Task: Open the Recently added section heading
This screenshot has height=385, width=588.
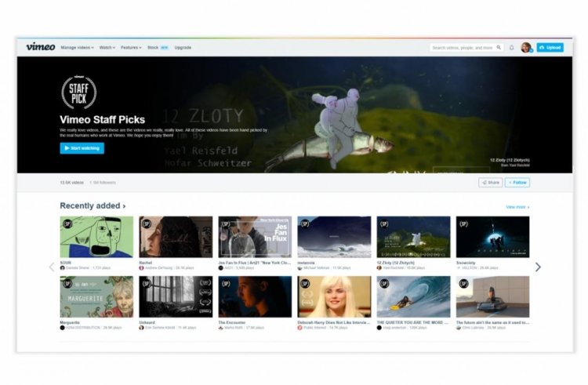Action: [93, 205]
